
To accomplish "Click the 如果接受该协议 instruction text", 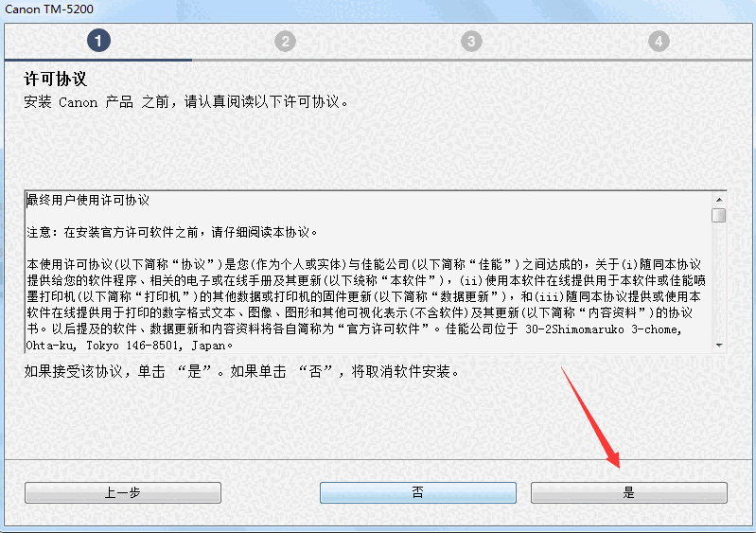I will [x=241, y=371].
